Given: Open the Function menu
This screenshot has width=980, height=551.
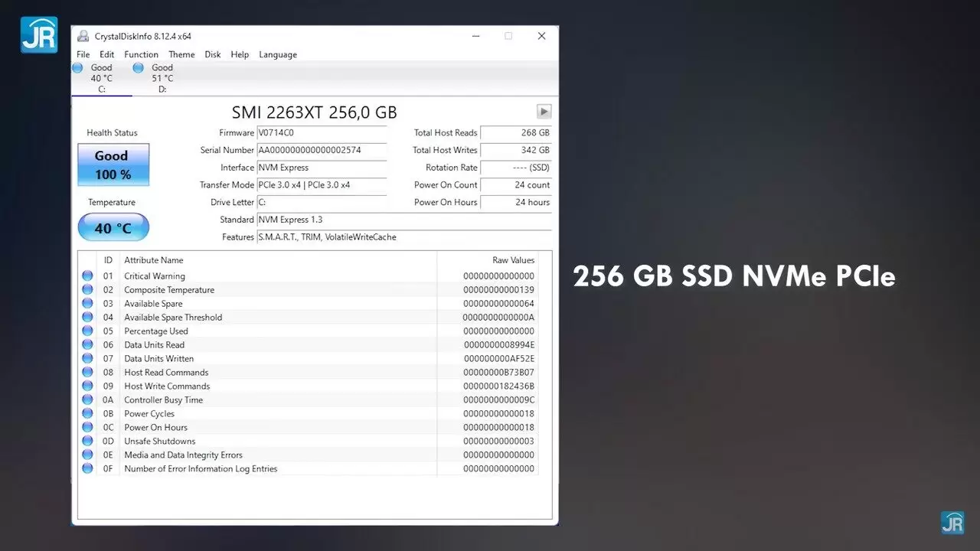Looking at the screenshot, I should (x=141, y=54).
